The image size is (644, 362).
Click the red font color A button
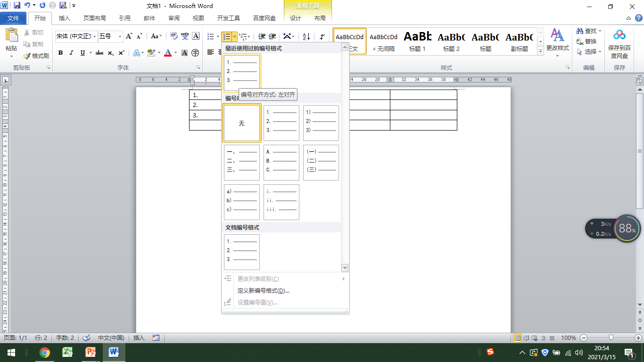(168, 53)
